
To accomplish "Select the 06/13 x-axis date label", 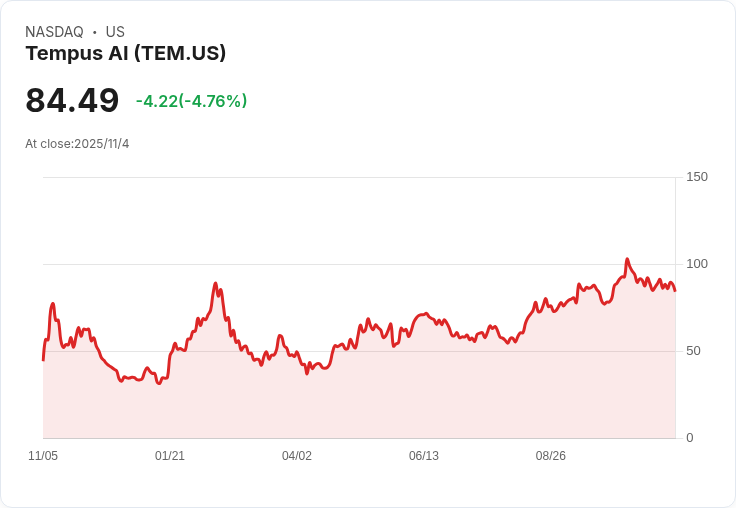I will pyautogui.click(x=424, y=456).
